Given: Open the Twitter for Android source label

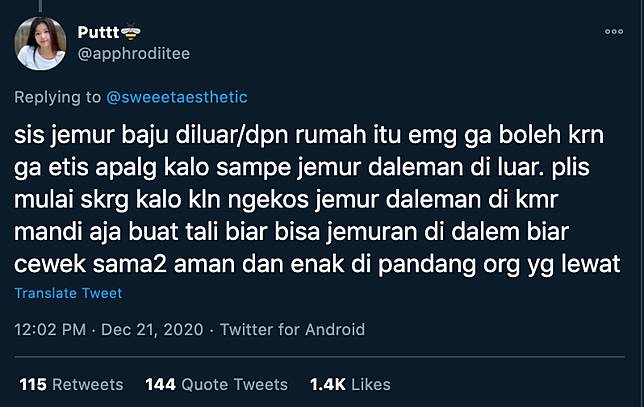Looking at the screenshot, I should point(292,329).
